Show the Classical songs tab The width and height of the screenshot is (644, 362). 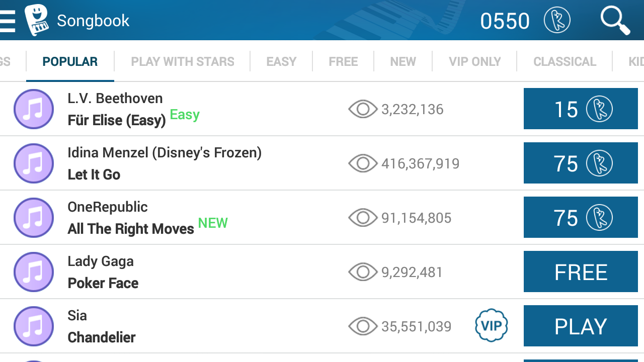pyautogui.click(x=565, y=62)
